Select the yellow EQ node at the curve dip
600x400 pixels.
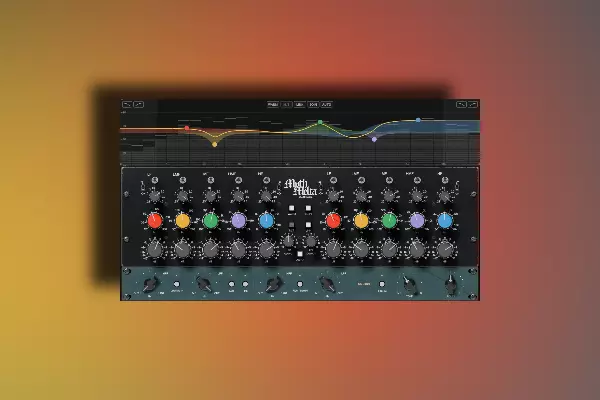[215, 144]
